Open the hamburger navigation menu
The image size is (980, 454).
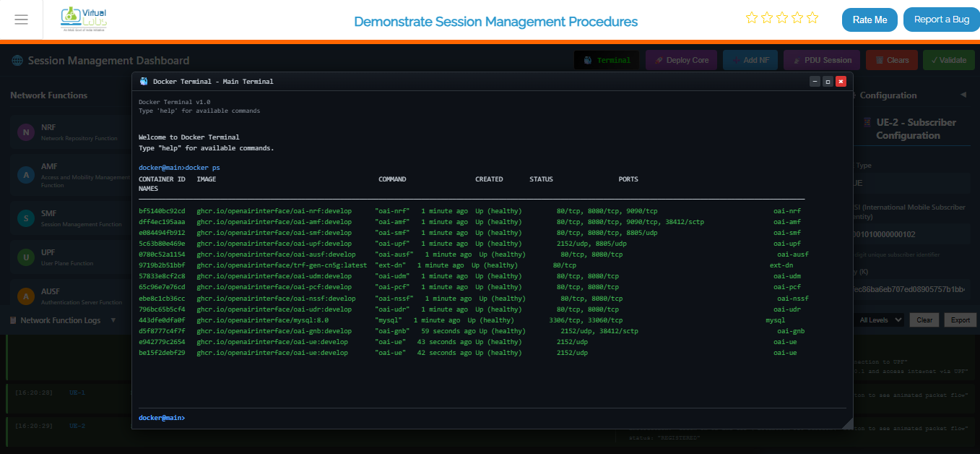click(x=21, y=20)
